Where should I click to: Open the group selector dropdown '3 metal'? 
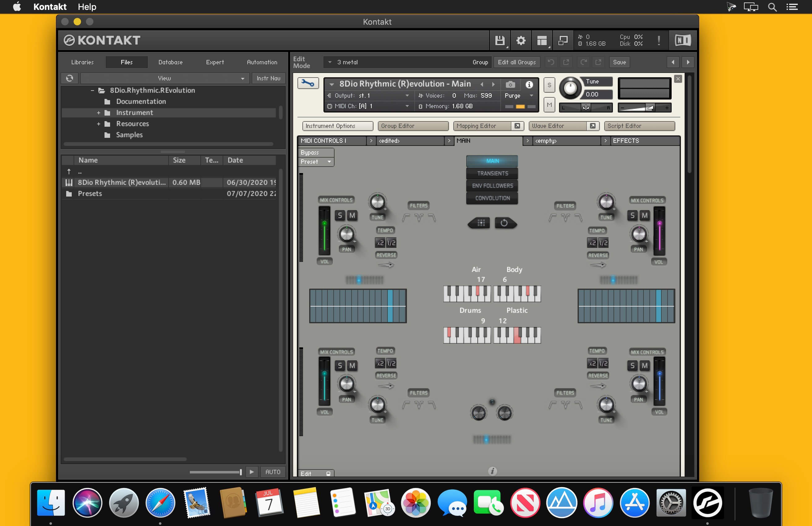[407, 62]
